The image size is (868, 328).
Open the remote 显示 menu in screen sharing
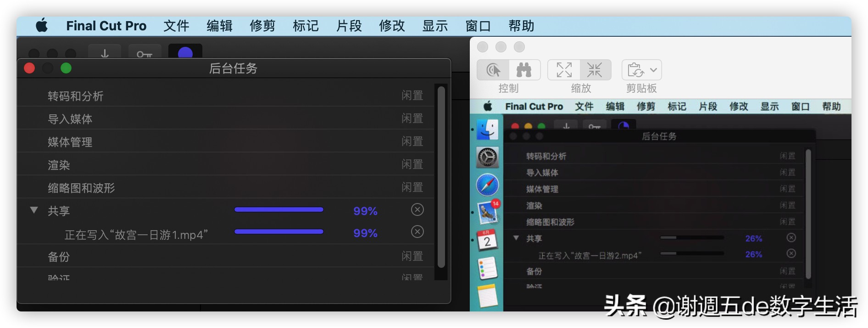click(x=769, y=107)
